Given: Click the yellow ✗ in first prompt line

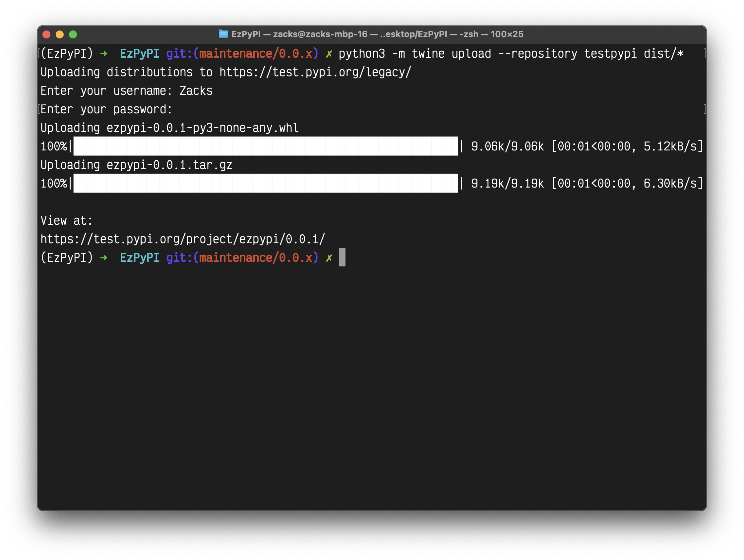Looking at the screenshot, I should click(329, 54).
